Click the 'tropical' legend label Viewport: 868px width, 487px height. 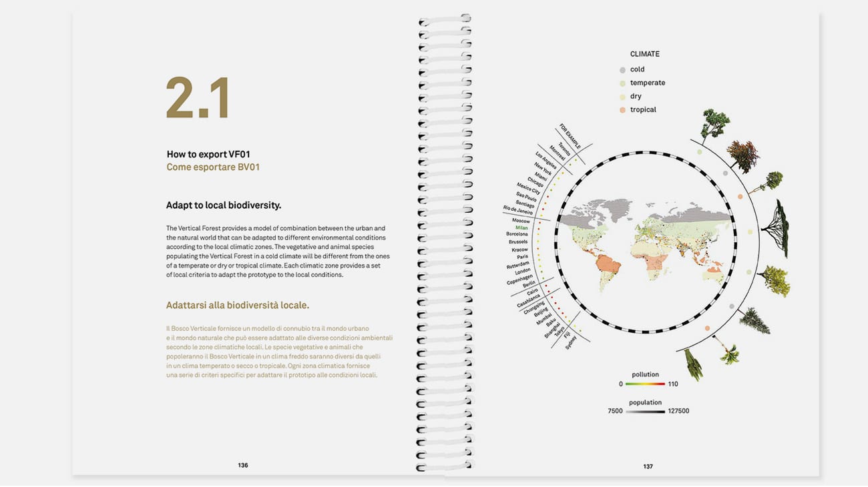coord(643,109)
